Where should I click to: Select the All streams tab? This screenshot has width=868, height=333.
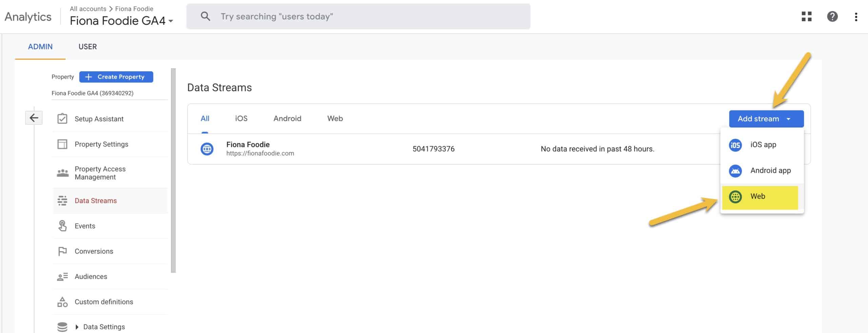pos(205,118)
